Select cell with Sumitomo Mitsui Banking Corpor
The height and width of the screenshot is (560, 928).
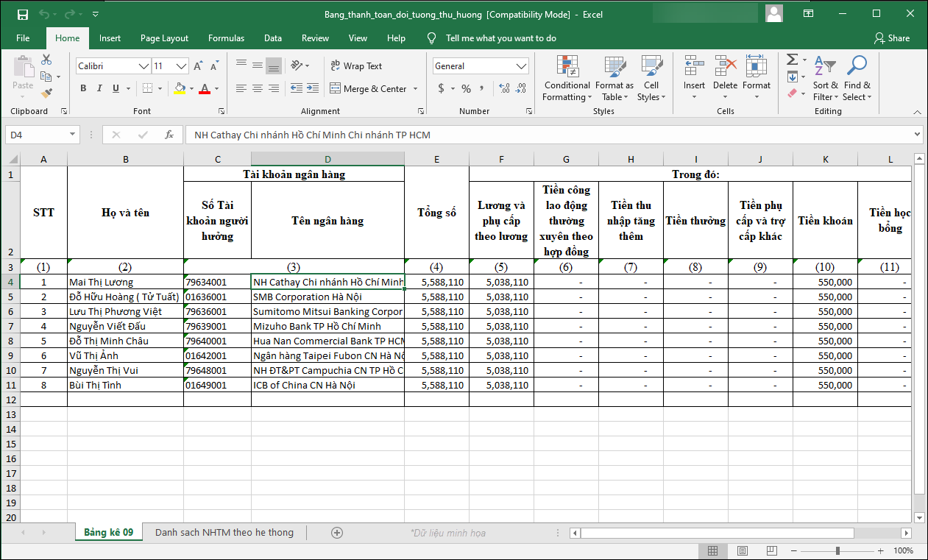pyautogui.click(x=327, y=311)
